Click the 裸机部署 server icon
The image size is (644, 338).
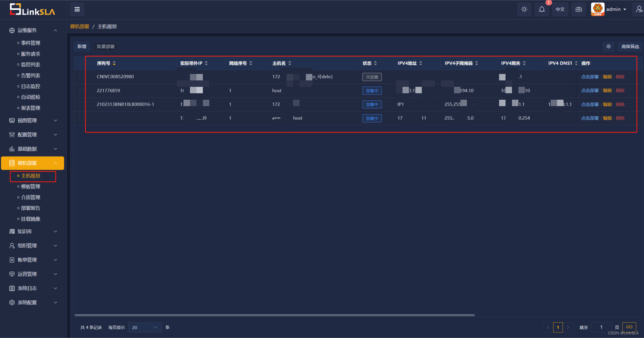pos(12,163)
